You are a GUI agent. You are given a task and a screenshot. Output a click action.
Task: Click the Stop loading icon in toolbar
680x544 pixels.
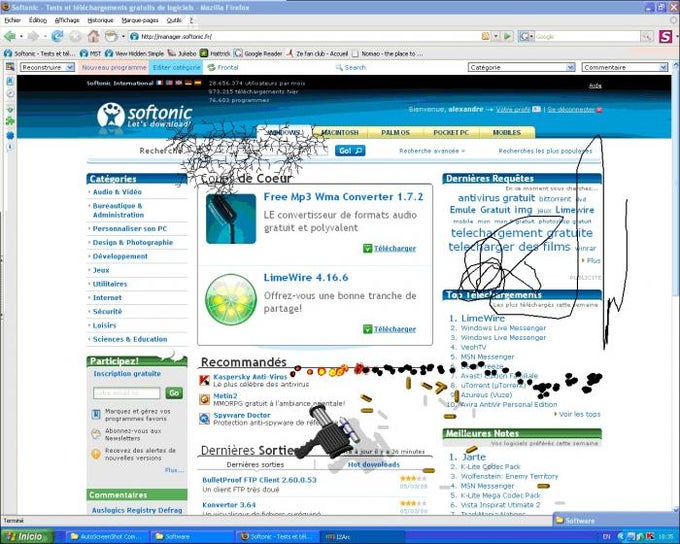(75, 36)
